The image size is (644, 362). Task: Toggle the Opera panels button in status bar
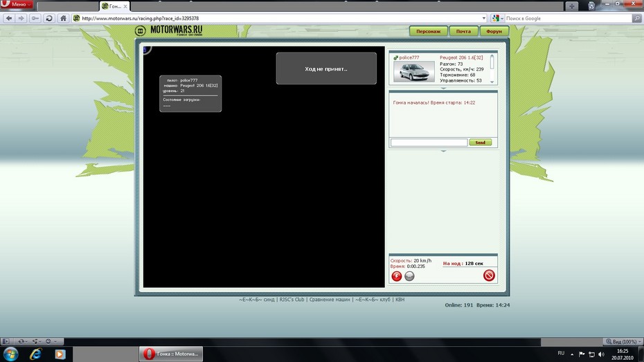6,341
